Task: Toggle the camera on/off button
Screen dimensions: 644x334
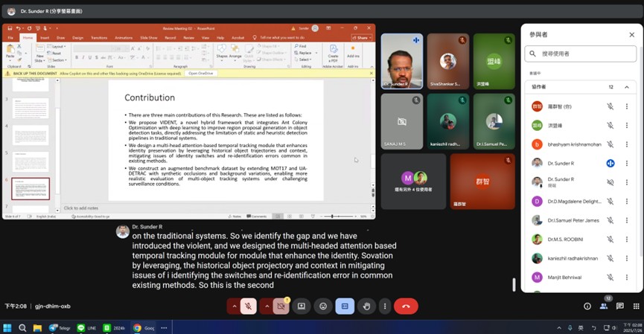Action: (281, 306)
